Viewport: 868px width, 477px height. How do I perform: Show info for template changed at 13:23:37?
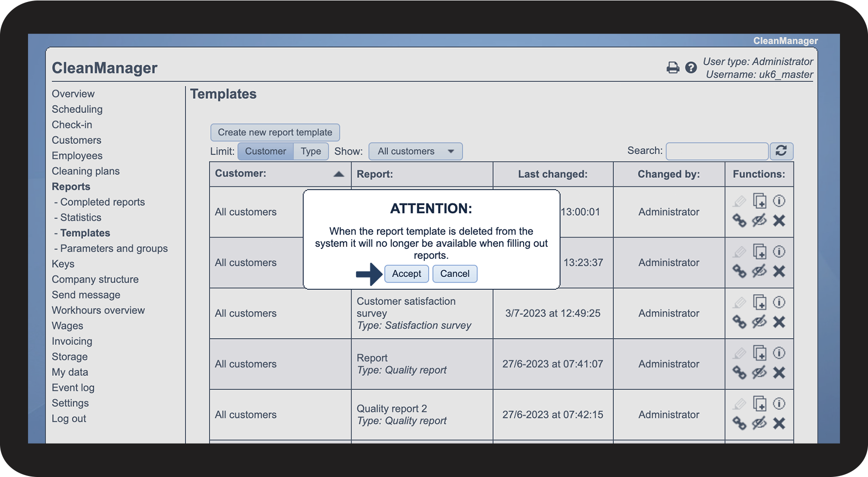[x=779, y=251]
